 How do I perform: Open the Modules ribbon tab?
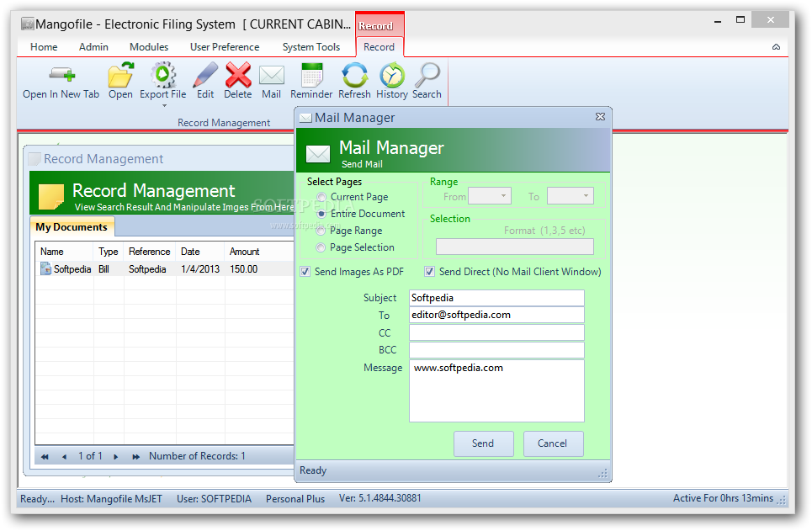click(149, 46)
